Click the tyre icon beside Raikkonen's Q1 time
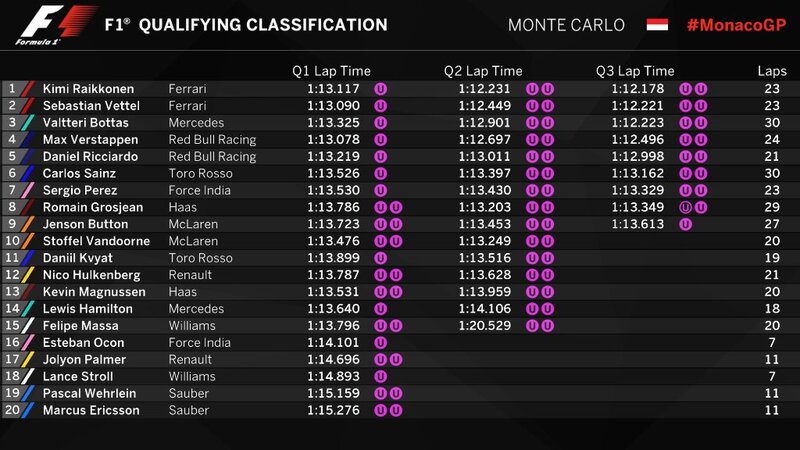Image resolution: width=800 pixels, height=450 pixels. [x=381, y=89]
